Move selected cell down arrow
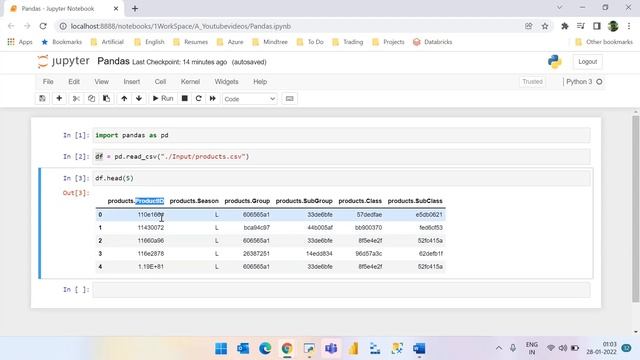The image size is (640, 360). [x=139, y=98]
